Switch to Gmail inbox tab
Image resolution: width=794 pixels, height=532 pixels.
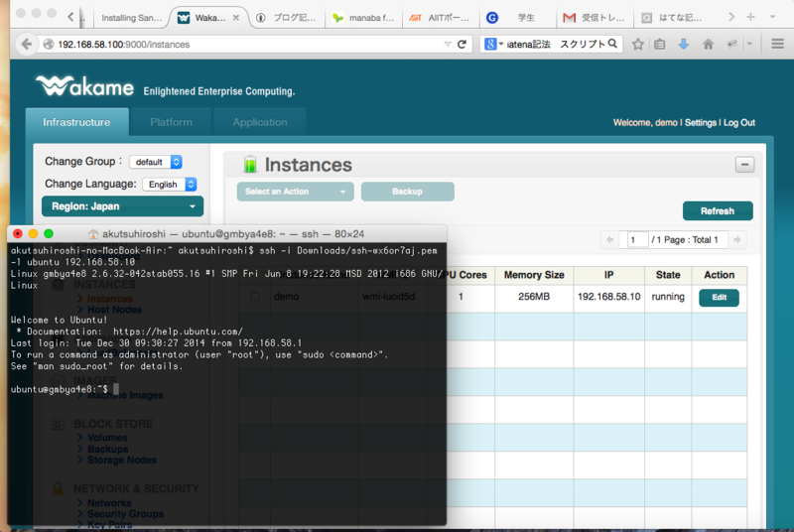point(594,18)
